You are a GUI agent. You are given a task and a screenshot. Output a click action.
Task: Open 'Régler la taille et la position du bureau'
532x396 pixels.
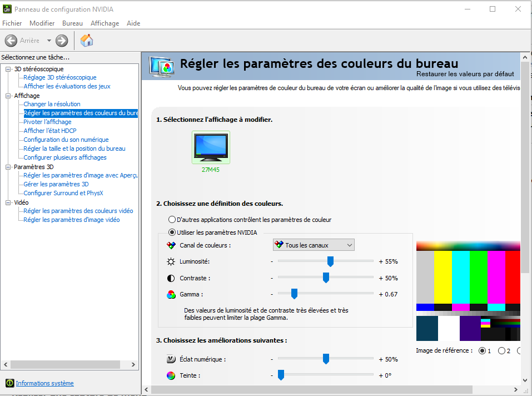74,148
